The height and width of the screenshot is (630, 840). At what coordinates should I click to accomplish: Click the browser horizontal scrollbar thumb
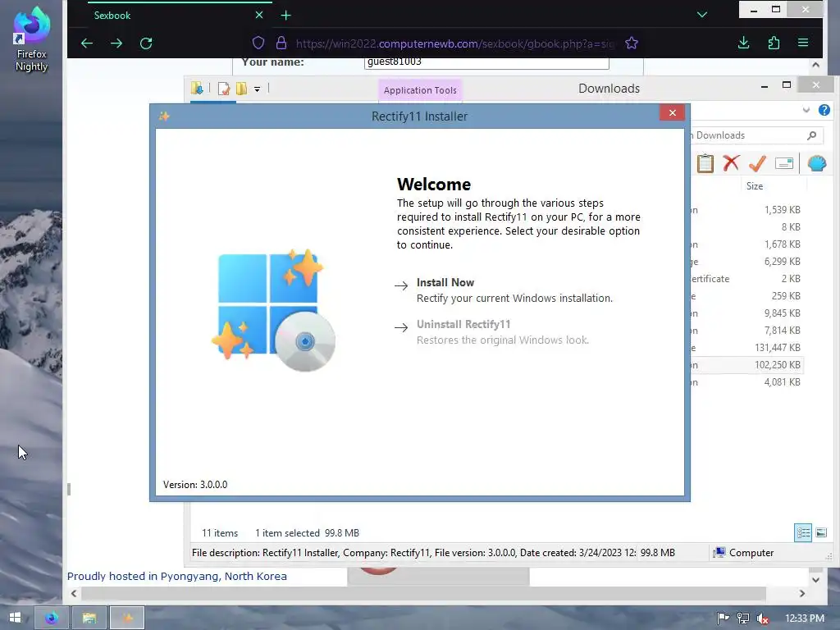point(423,594)
